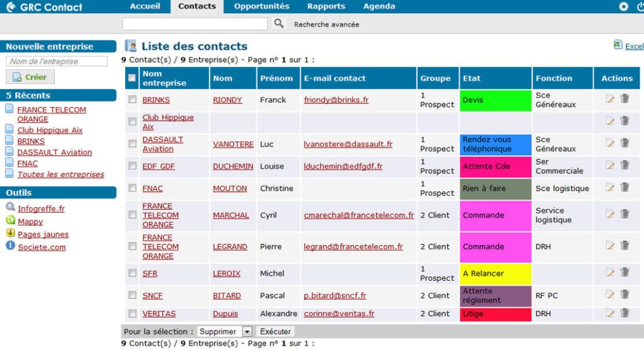Viewport: 644px width, 350px height.
Task: Open the Opportunités tab
Action: (262, 6)
